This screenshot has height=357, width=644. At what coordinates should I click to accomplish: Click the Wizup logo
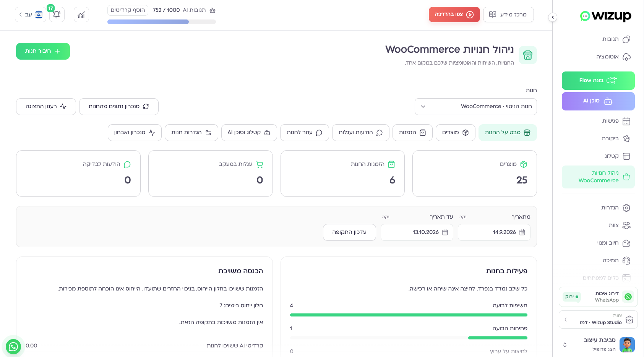(x=605, y=16)
